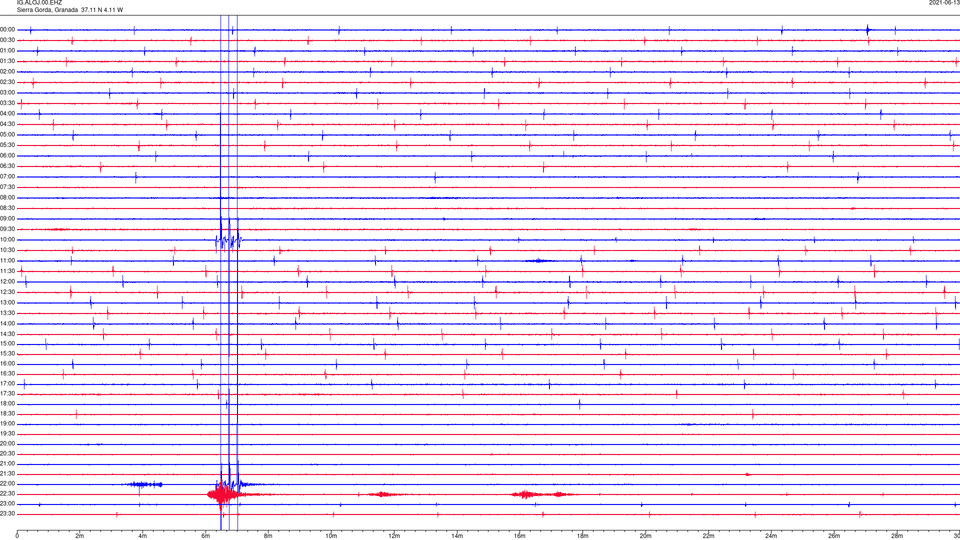Click the 14:00 trace label

(x=8, y=324)
